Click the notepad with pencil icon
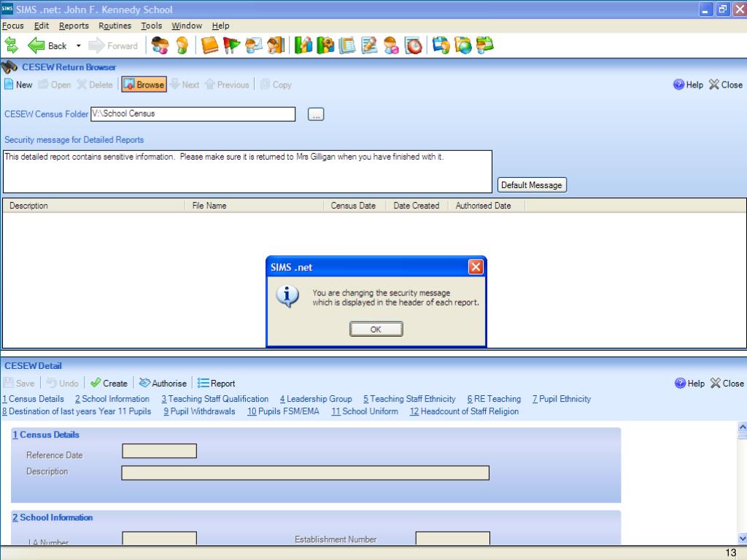 369,46
